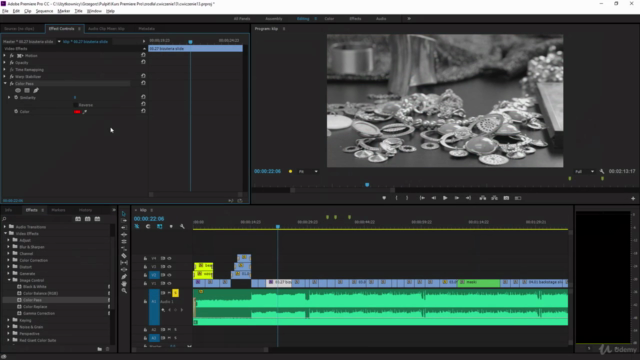Reset the Warp Stabilizer effect
This screenshot has width=640, height=360.
pos(143,76)
